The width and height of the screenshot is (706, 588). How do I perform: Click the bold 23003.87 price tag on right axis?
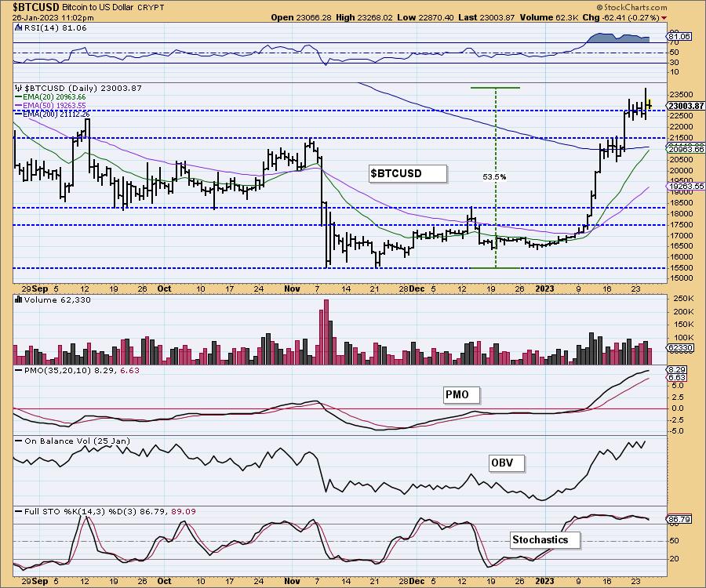coord(686,106)
